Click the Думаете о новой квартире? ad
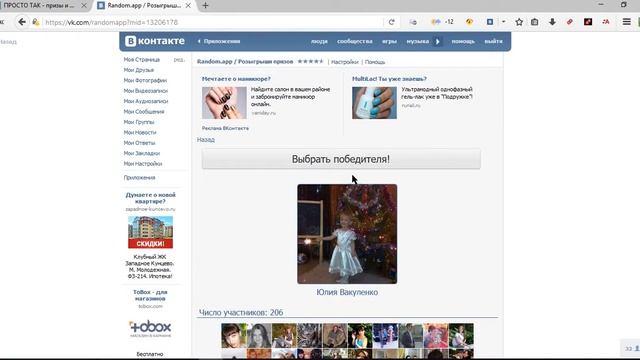The image size is (640, 360). coord(151,198)
